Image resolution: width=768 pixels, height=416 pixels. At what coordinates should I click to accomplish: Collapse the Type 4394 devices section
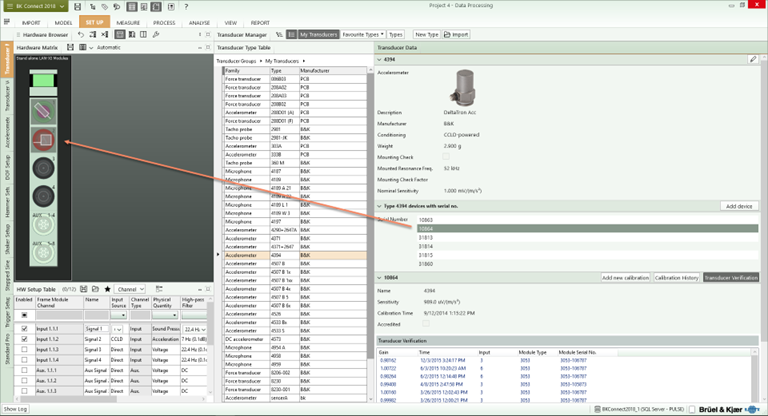pos(380,204)
